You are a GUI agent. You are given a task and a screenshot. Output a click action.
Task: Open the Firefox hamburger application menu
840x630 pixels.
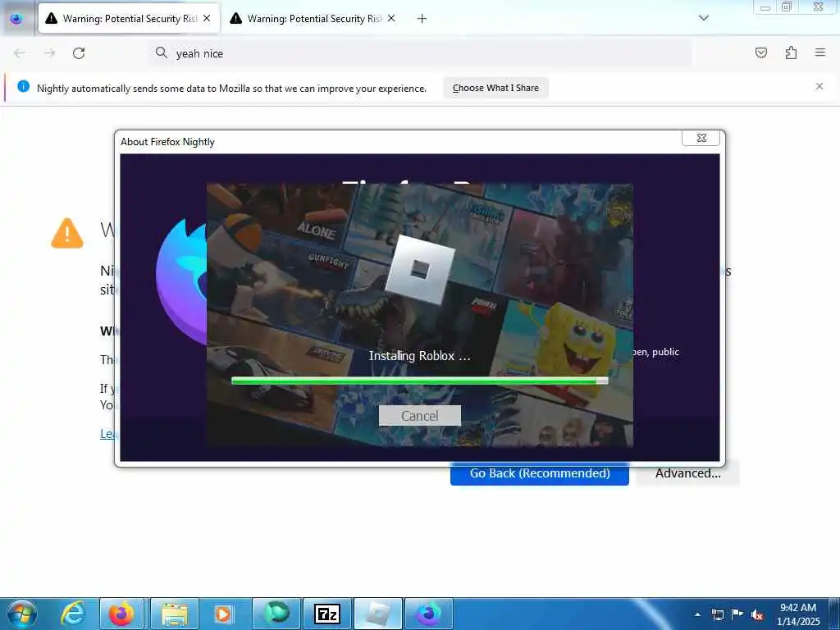point(820,52)
